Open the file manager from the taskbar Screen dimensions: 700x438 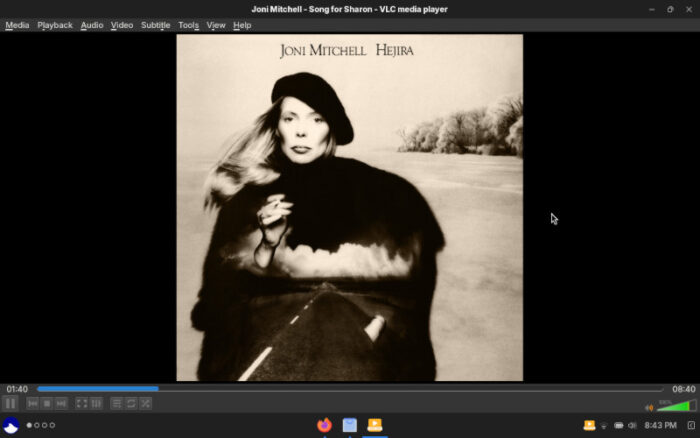(x=350, y=425)
